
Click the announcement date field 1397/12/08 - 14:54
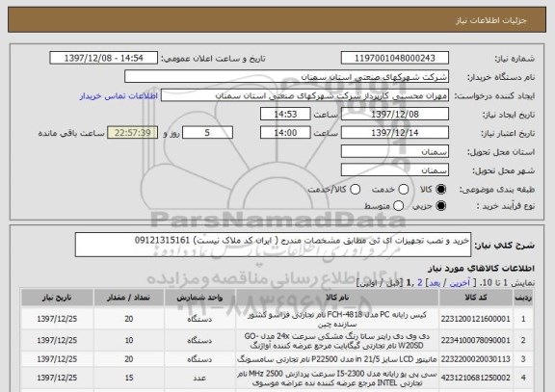pyautogui.click(x=104, y=58)
